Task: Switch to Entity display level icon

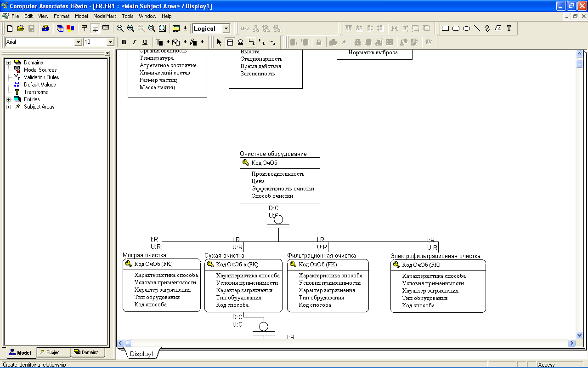Action: [85, 29]
